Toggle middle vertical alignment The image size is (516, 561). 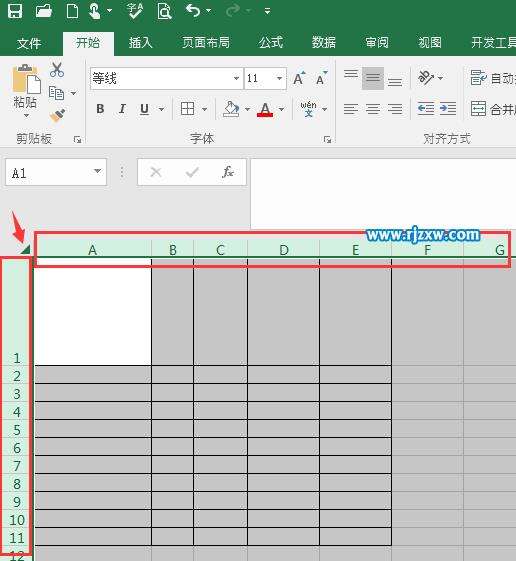(x=373, y=78)
